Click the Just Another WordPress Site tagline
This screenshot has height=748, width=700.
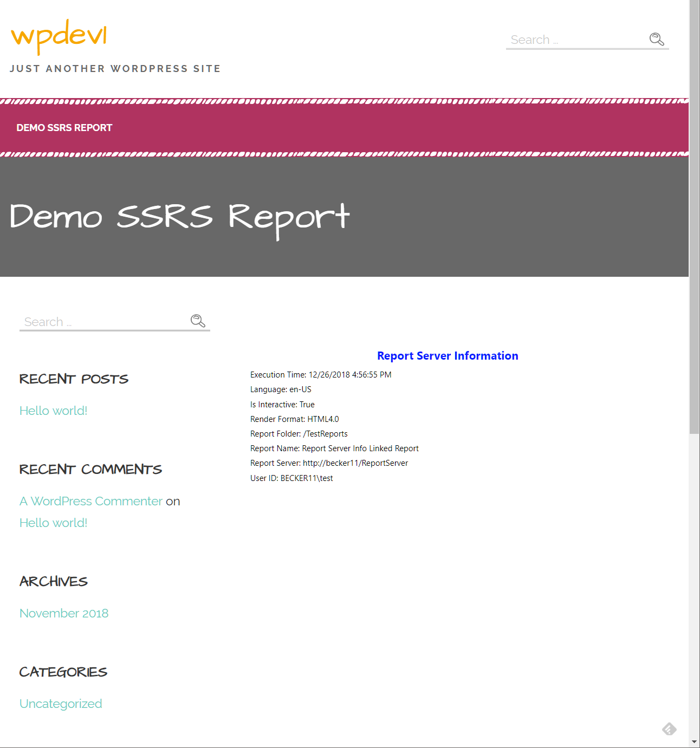pyautogui.click(x=115, y=69)
